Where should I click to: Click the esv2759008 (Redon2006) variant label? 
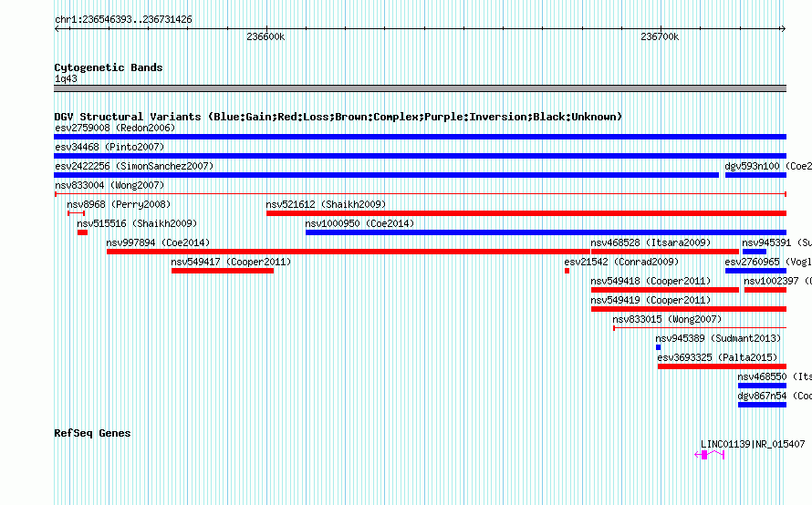tap(115, 128)
